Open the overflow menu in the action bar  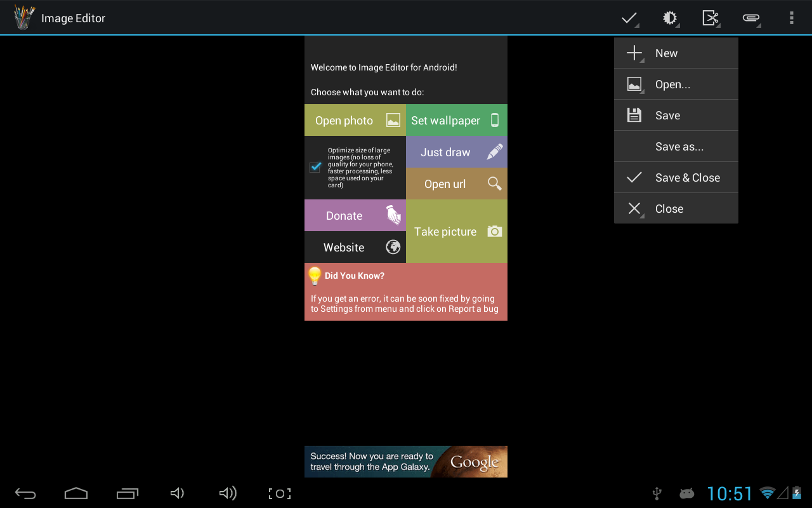792,18
